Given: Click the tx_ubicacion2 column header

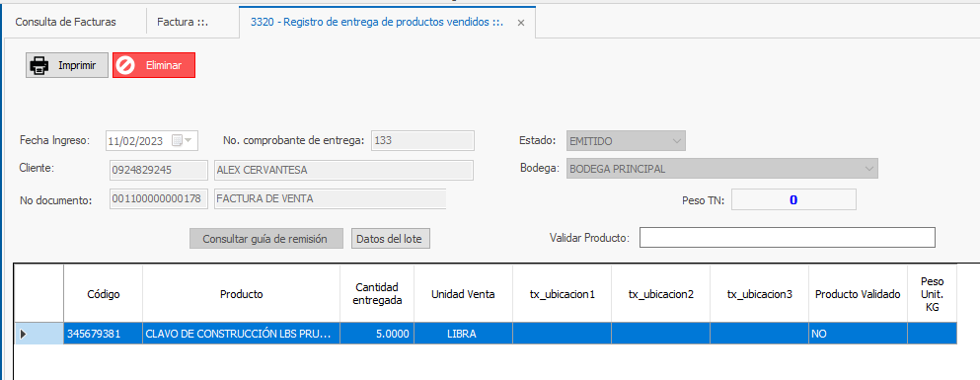Looking at the screenshot, I should coord(660,294).
